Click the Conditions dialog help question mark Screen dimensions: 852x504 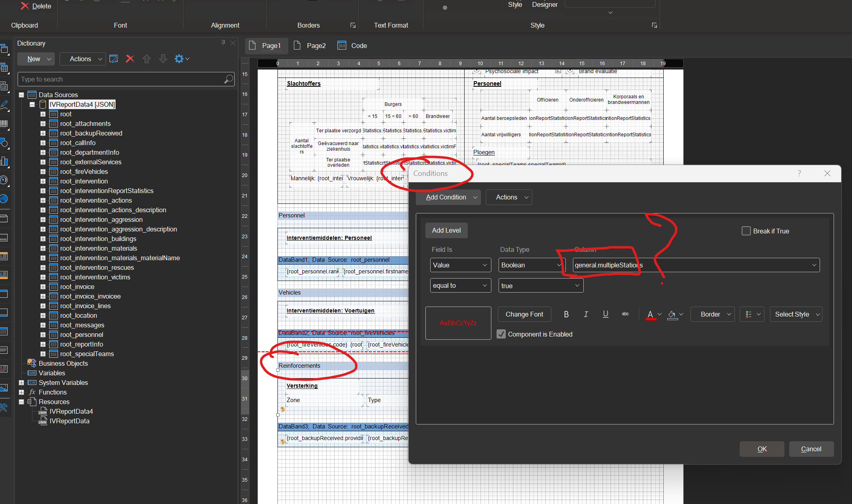(x=799, y=173)
